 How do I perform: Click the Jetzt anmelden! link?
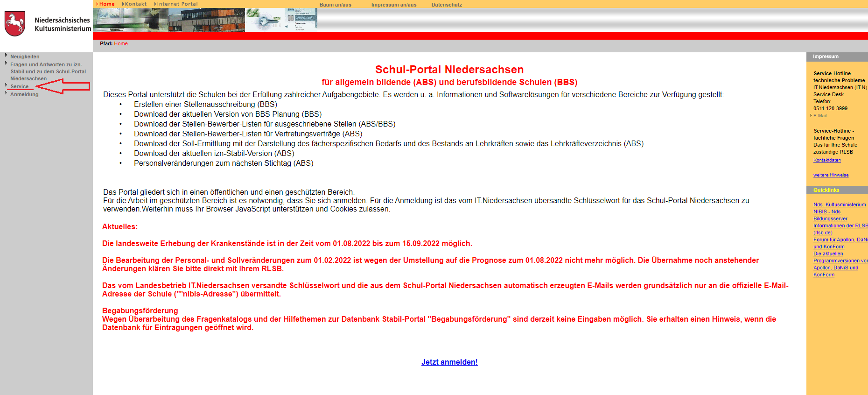point(449,362)
